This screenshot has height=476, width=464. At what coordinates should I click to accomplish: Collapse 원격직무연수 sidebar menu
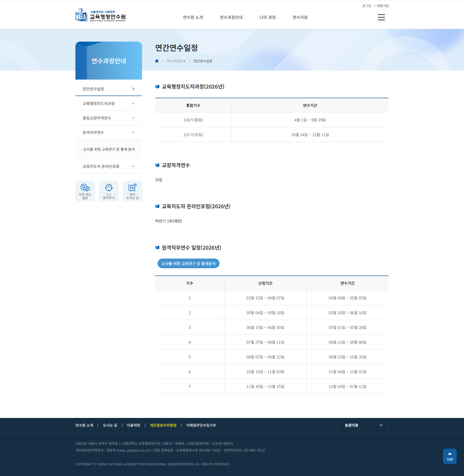133,132
